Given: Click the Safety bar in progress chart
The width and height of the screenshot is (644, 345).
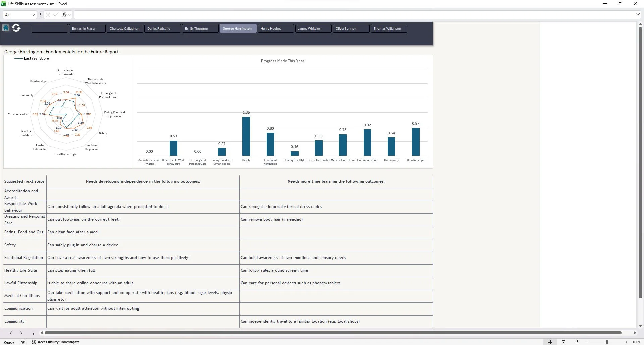Looking at the screenshot, I should click(246, 136).
